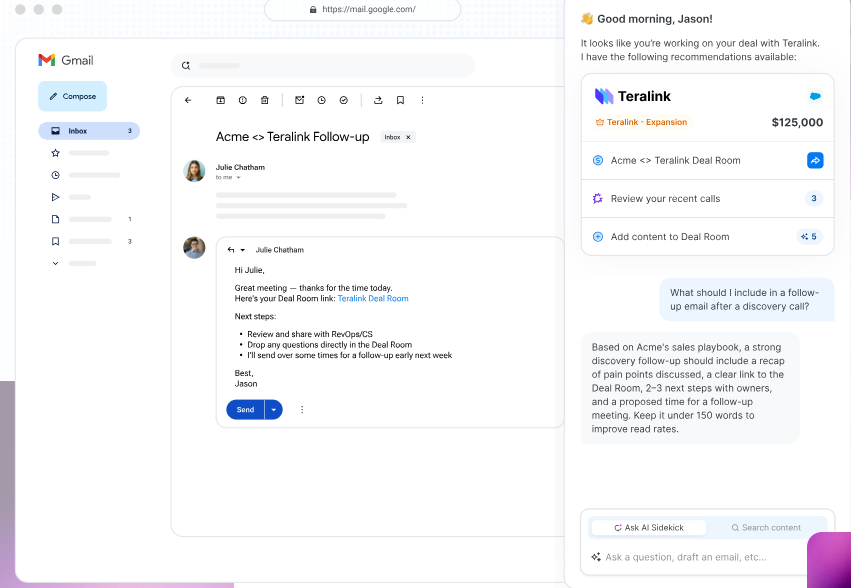Click the add to tasks checkmark icon
Image resolution: width=851 pixels, height=588 pixels.
pyautogui.click(x=344, y=100)
